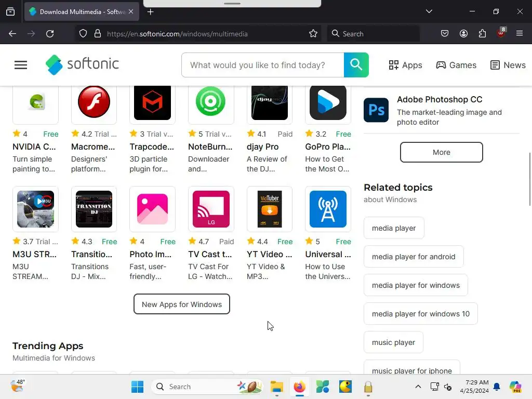Viewport: 532px width, 399px height.
Task: Open the Firefox account icon
Action: tap(463, 34)
